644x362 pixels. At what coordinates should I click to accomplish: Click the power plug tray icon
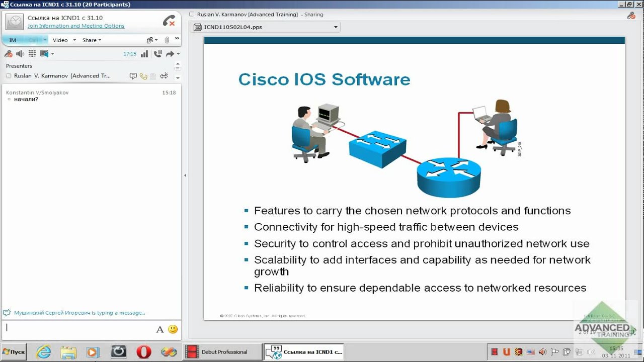[567, 352]
